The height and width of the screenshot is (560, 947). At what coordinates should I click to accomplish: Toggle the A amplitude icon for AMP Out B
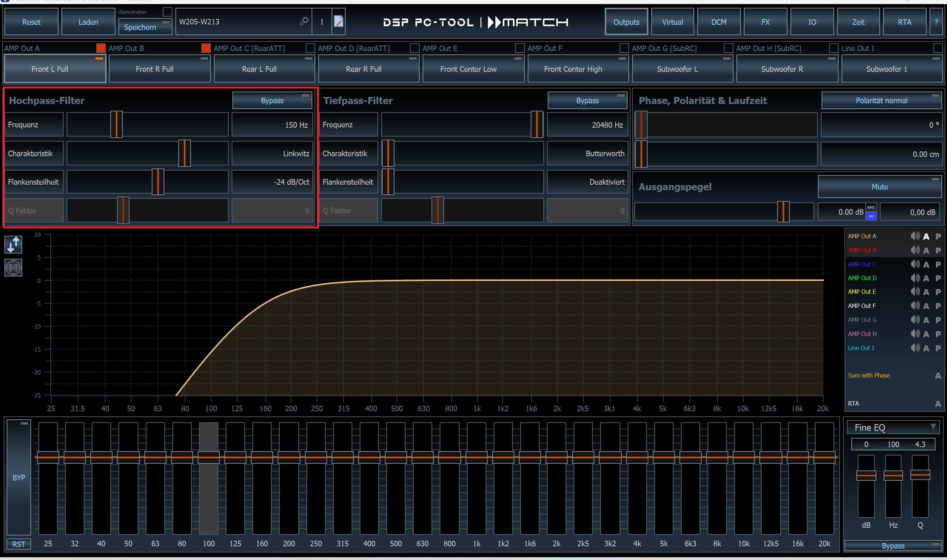[926, 251]
